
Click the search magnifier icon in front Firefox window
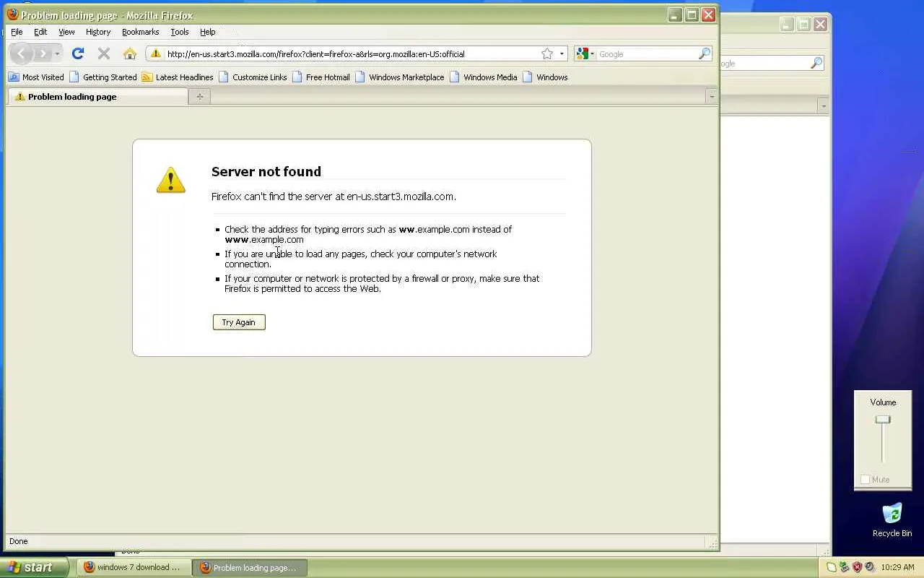(x=705, y=53)
